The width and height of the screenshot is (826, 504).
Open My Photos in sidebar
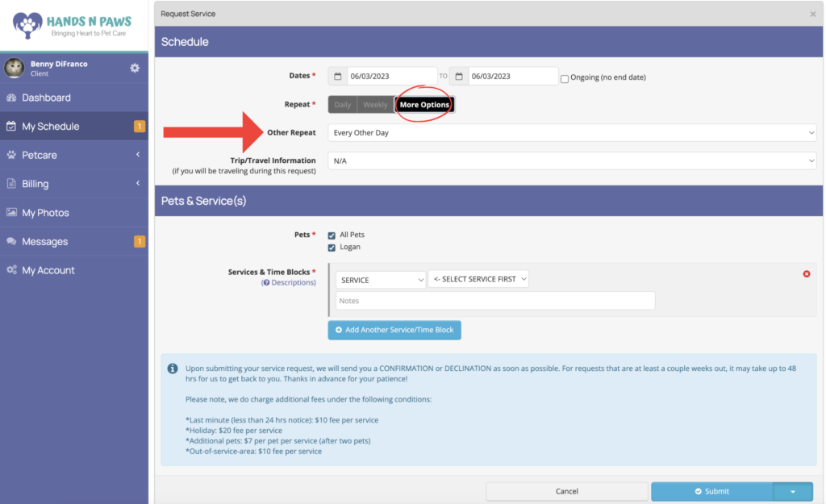[45, 213]
